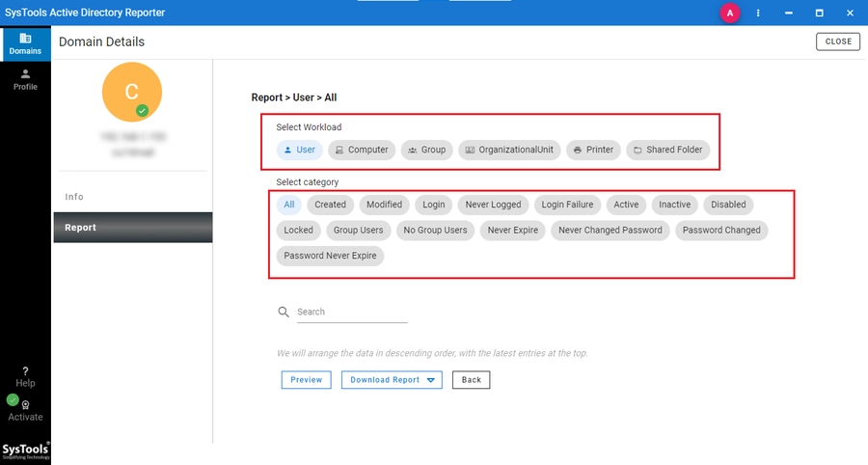Click the Report > User > All breadcrumb
The height and width of the screenshot is (465, 868).
coord(294,97)
